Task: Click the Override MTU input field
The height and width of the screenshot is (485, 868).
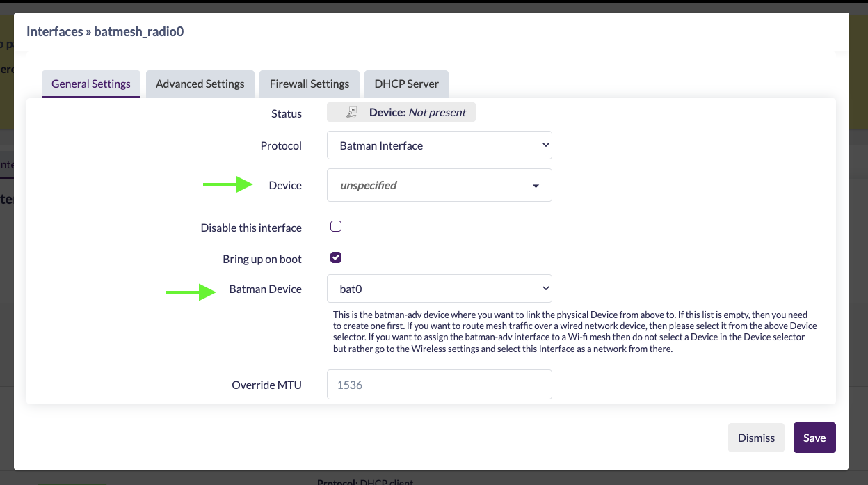Action: (x=440, y=384)
